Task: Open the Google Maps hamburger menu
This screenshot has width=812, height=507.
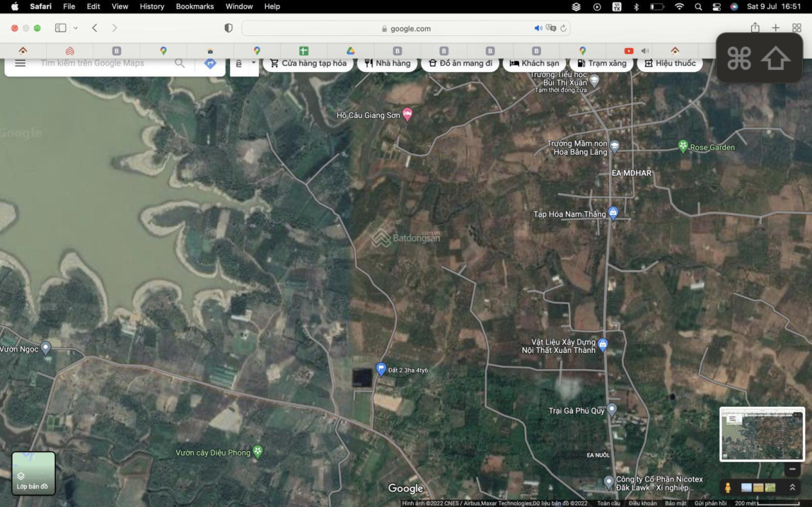Action: coord(21,63)
